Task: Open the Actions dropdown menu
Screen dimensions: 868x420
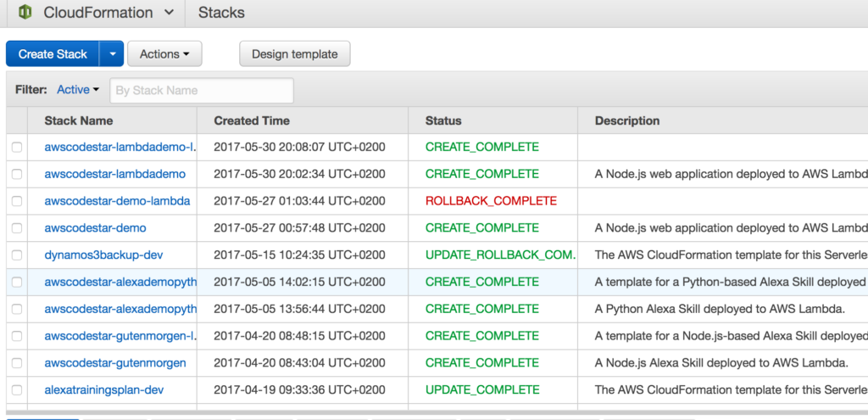Action: 164,53
